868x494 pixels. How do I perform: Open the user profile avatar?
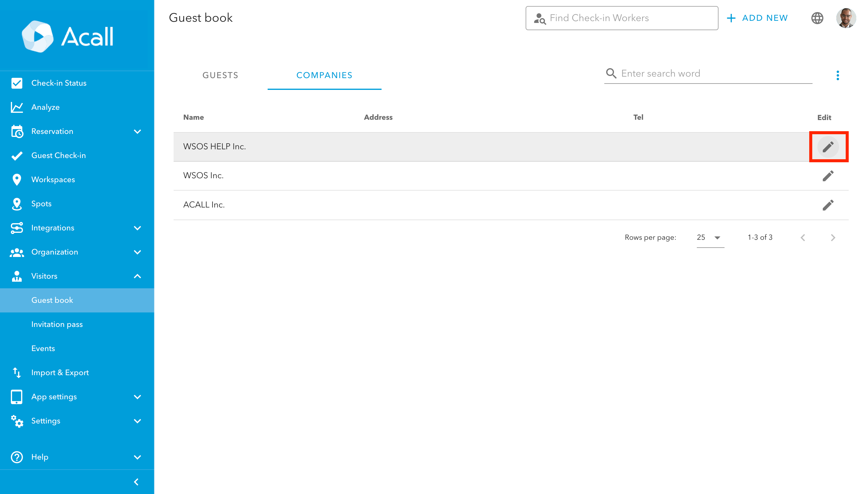pyautogui.click(x=846, y=18)
